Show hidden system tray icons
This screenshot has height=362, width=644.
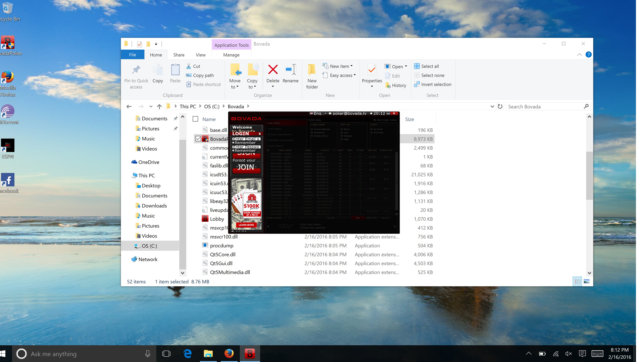click(528, 353)
